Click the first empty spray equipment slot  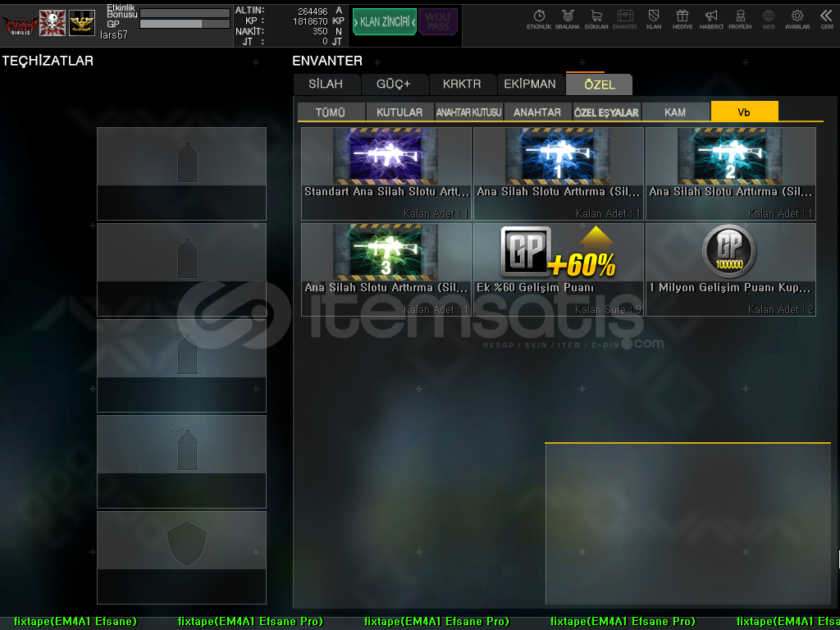coord(181,174)
